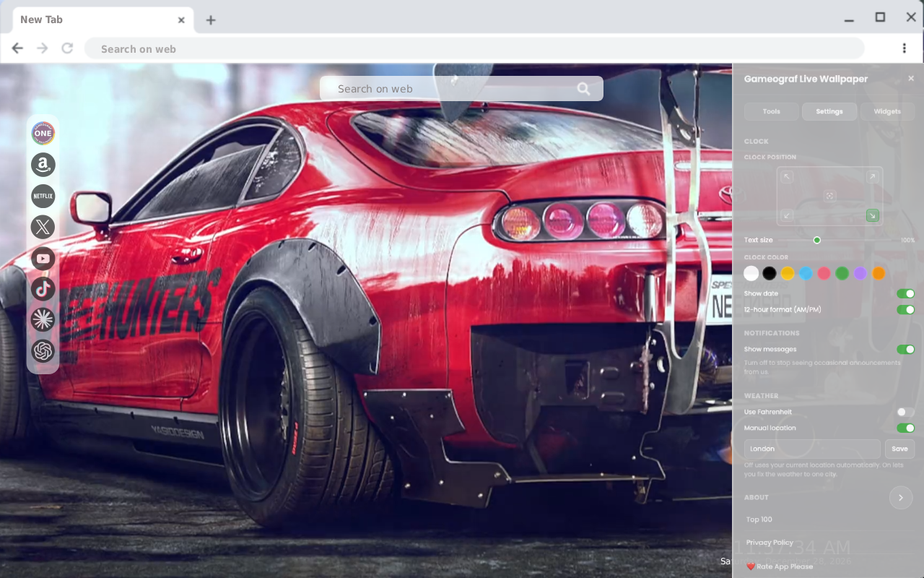This screenshot has width=924, height=578.
Task: Open the Amazon shortcut
Action: (43, 165)
